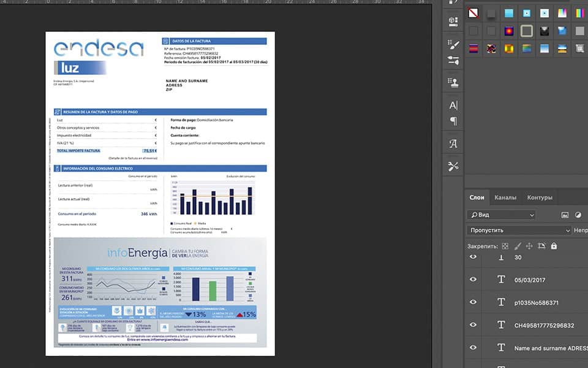Select layer name 'p1035No586371'
The image size is (588, 368).
pyautogui.click(x=537, y=302)
